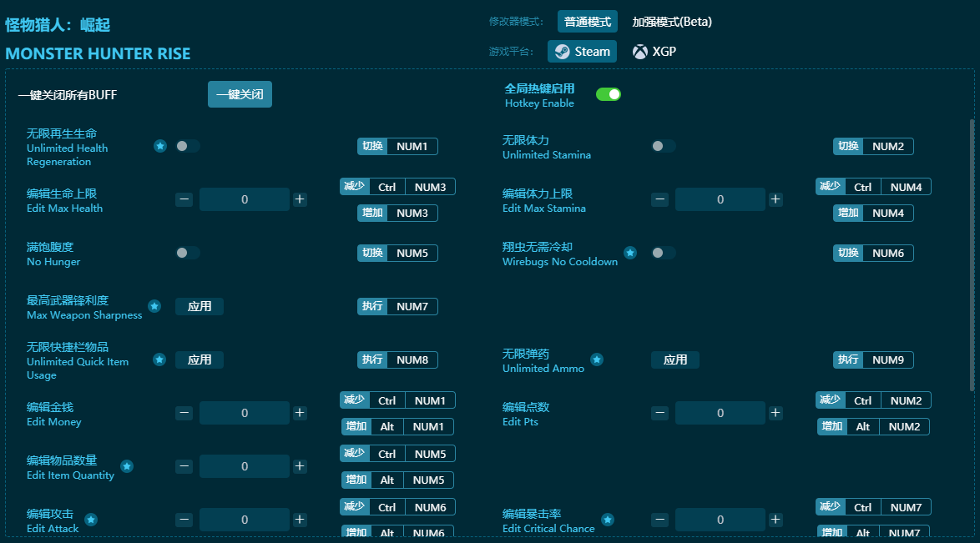
Task: Click the star icon next to Edit Critical Chance
Action: pyautogui.click(x=608, y=520)
